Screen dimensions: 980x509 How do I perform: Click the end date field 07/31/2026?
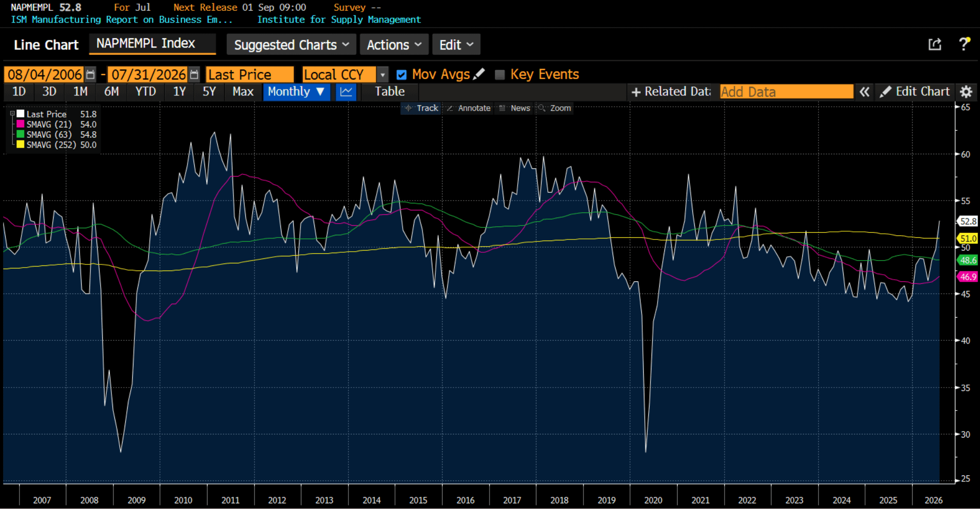[x=149, y=75]
